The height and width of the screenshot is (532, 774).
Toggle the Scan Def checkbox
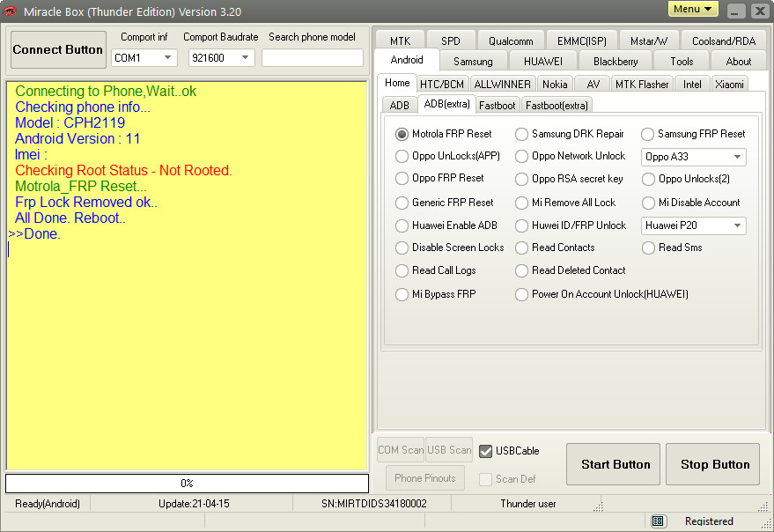coord(486,479)
